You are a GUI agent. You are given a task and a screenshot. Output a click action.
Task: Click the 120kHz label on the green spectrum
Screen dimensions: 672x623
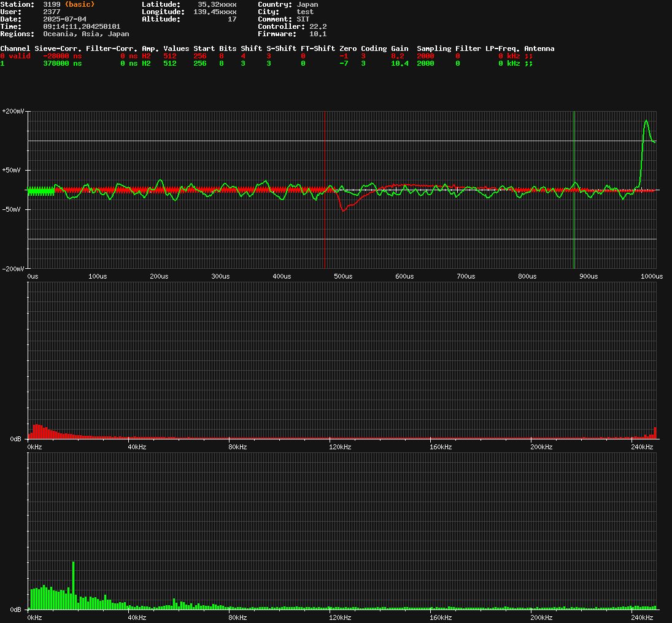(340, 617)
